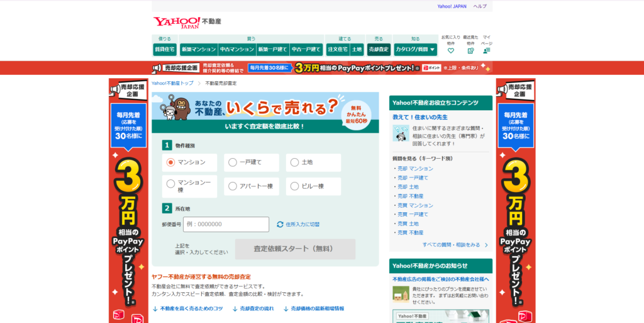This screenshot has width=644, height=323.
Task: Click the house illustration thumbnail
Action: (x=401, y=294)
